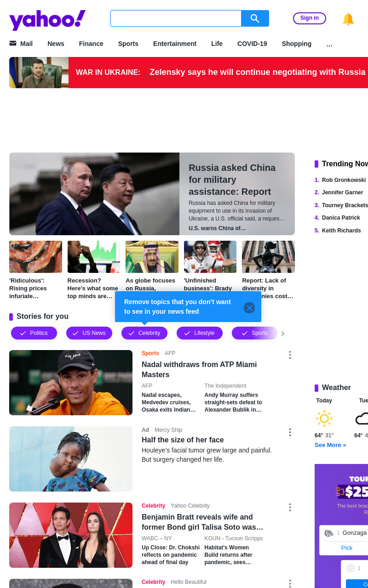Click inside the search input field

pyautogui.click(x=176, y=18)
